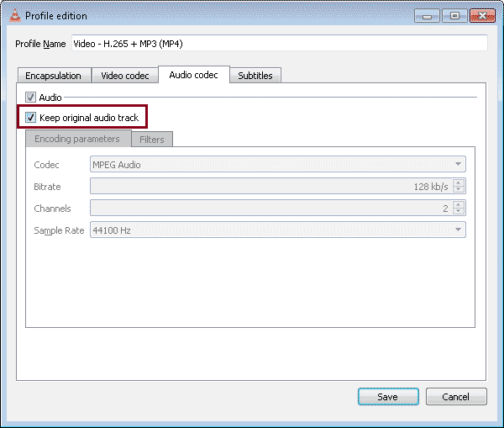Close the Profile edition dialog
The width and height of the screenshot is (504, 428).
[x=482, y=16]
